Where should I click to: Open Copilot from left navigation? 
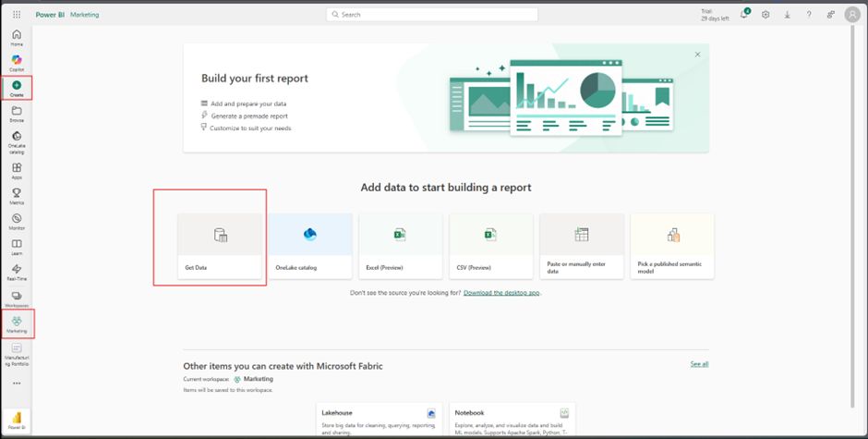[x=17, y=62]
